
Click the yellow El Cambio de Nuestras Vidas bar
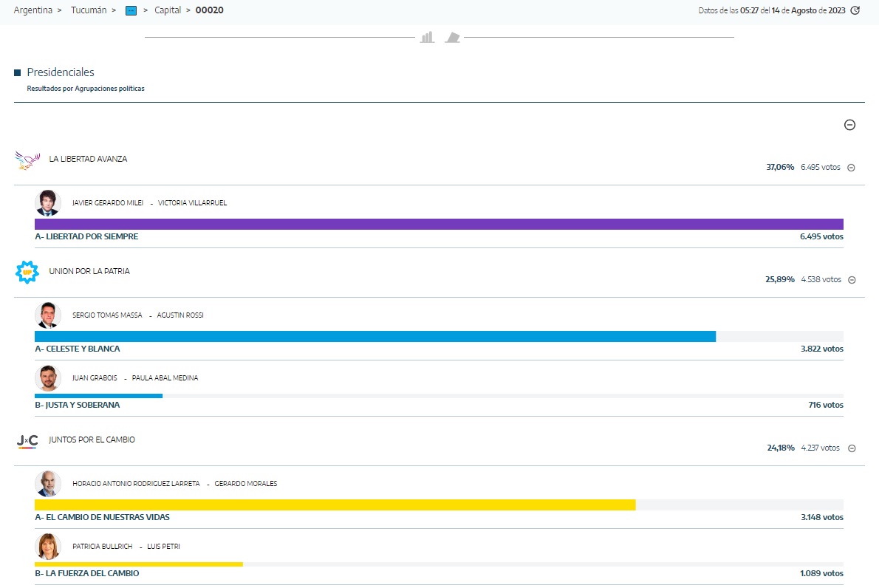pyautogui.click(x=335, y=505)
